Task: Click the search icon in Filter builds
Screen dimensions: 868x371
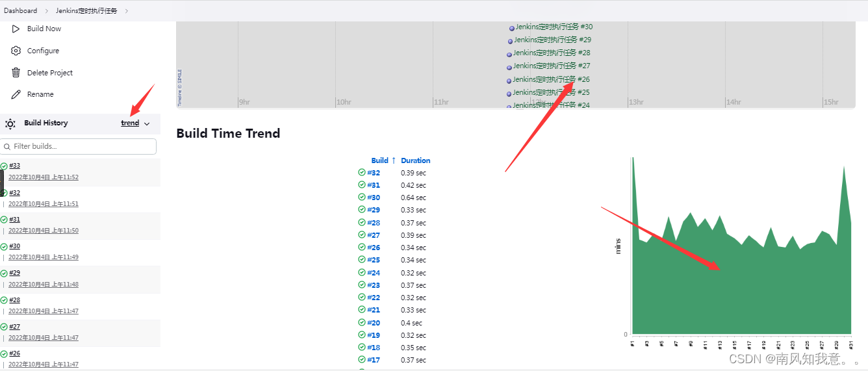Action: click(7, 146)
